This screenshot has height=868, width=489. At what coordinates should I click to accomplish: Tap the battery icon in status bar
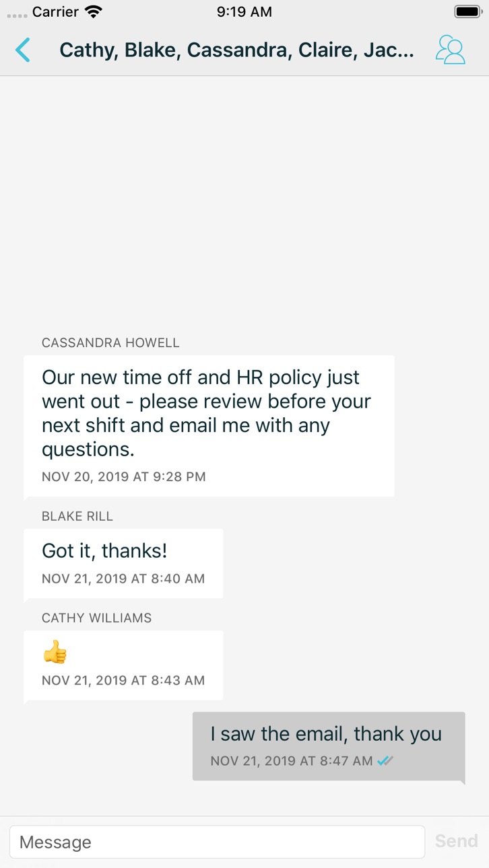point(467,11)
